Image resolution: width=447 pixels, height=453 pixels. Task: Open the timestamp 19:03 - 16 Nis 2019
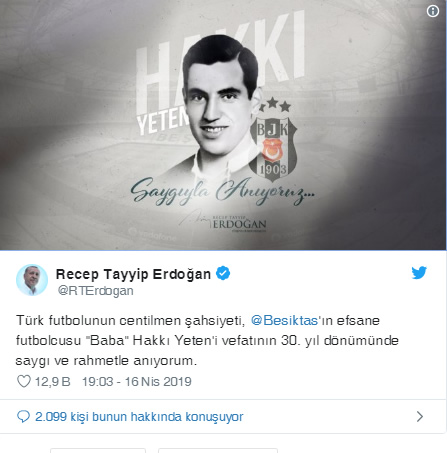tap(137, 382)
